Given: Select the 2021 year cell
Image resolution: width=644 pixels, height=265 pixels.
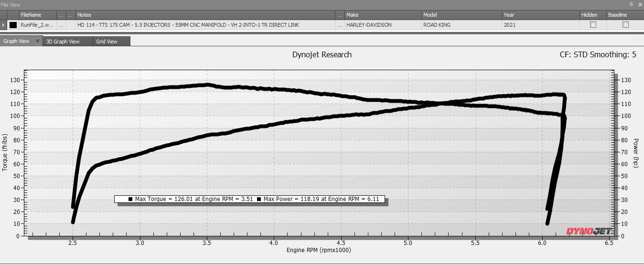Looking at the screenshot, I should pos(540,25).
